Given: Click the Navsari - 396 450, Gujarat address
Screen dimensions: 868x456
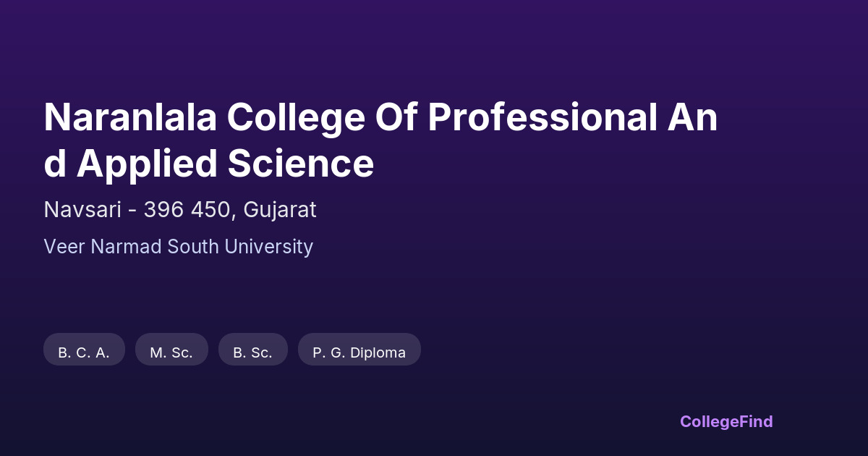Looking at the screenshot, I should click(x=180, y=210).
